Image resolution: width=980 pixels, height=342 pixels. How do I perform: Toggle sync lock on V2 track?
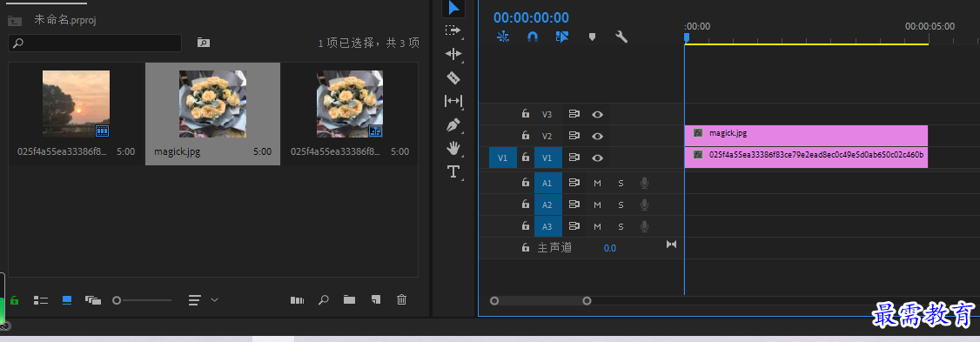574,137
